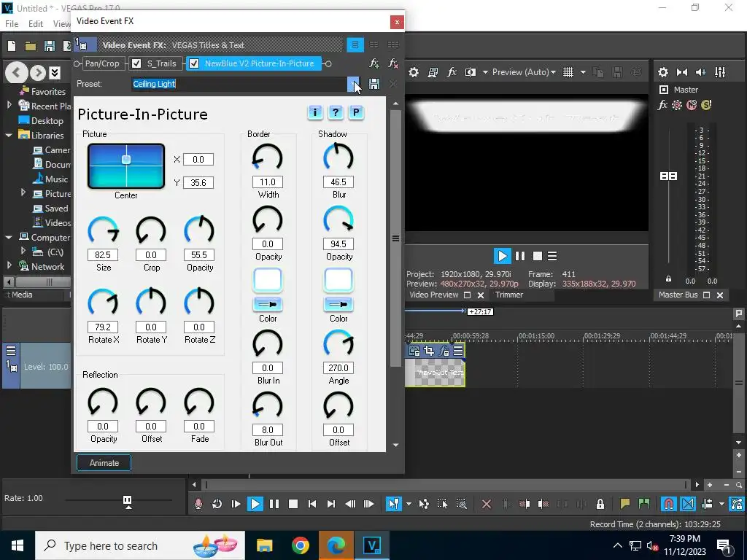Open the Preset dropdown arrow
The image size is (747, 560).
[354, 84]
